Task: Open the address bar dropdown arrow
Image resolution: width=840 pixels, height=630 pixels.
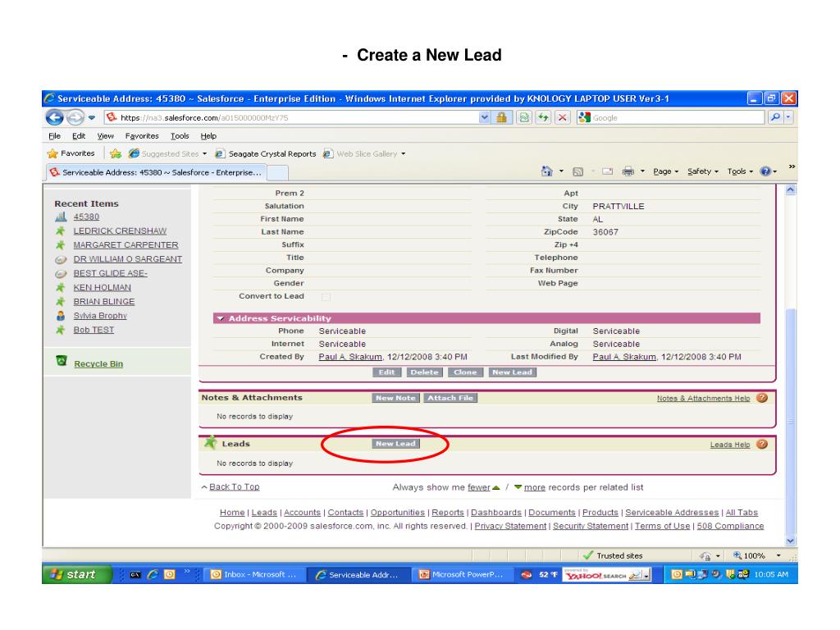Action: point(484,117)
